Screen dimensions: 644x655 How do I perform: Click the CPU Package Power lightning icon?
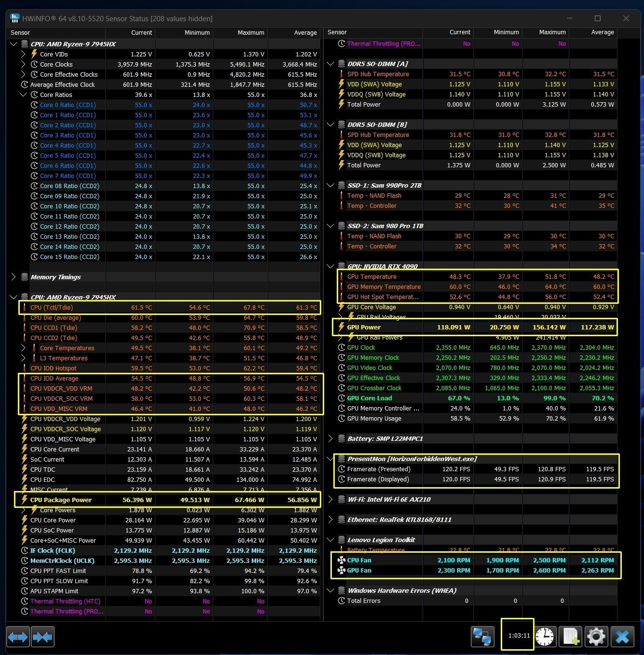point(25,500)
